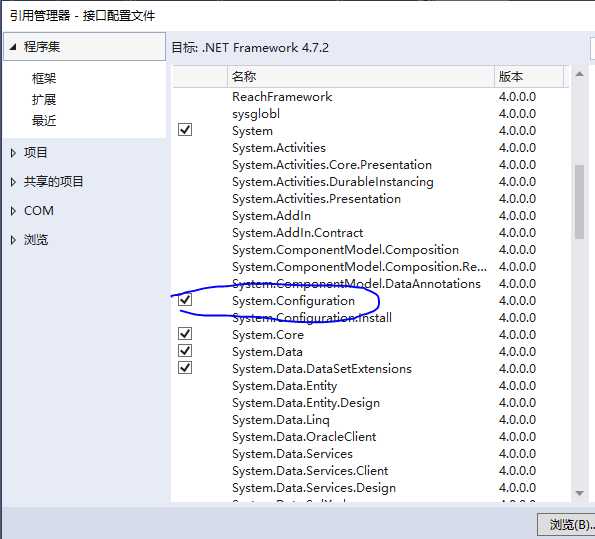Select System.ComponentModel.Composition row
The width and height of the screenshot is (595, 539).
[x=371, y=250]
